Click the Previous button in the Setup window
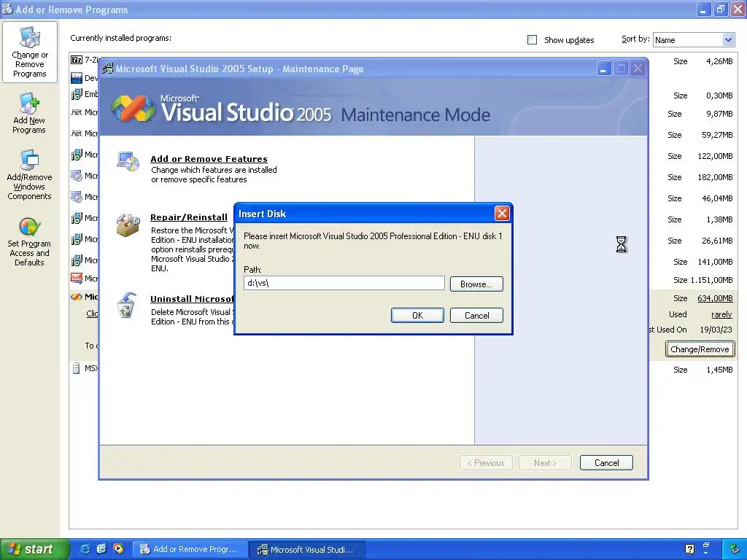Viewport: 747px width, 560px height. point(486,463)
